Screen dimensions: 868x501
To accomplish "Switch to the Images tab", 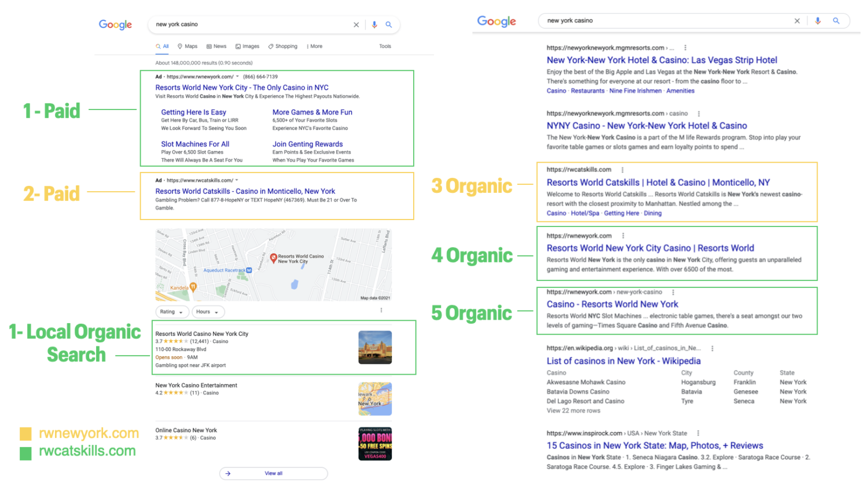I will pyautogui.click(x=247, y=46).
